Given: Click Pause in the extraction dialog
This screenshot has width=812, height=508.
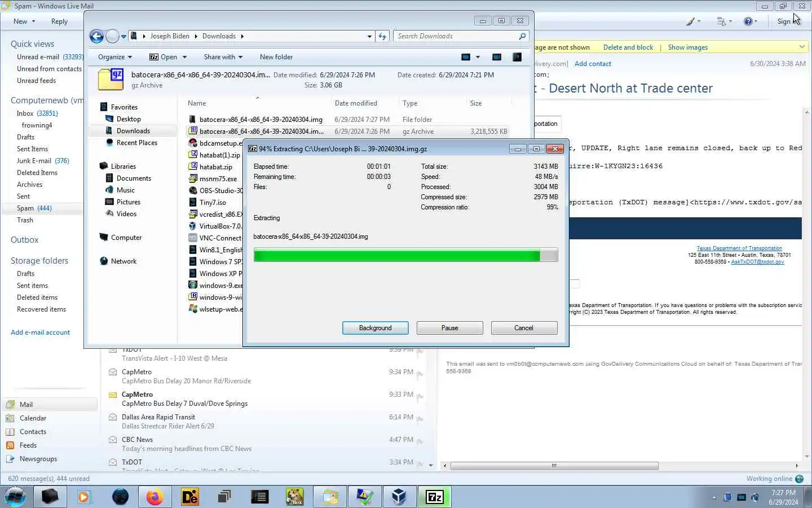Looking at the screenshot, I should tap(449, 328).
